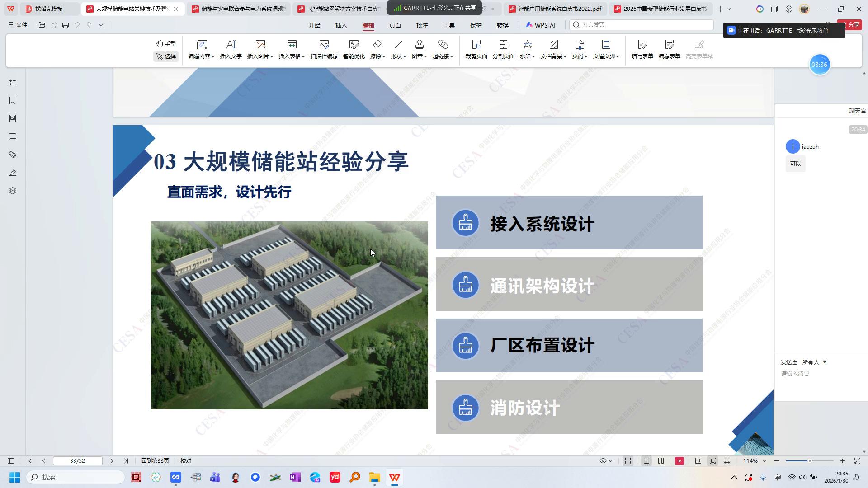Click the 回到第33页 button
868x488 pixels.
[x=155, y=461]
